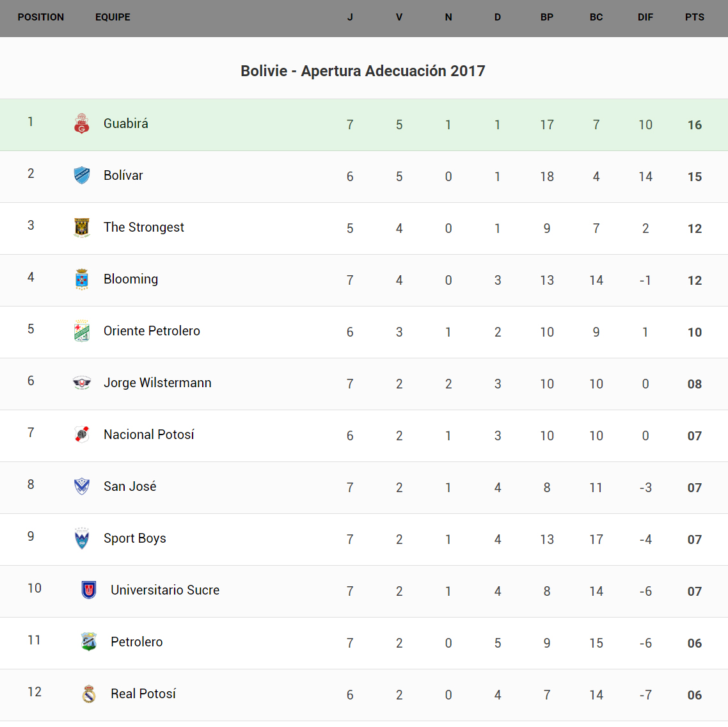Click the POSITION column header
The width and height of the screenshot is (728, 727).
pos(41,17)
